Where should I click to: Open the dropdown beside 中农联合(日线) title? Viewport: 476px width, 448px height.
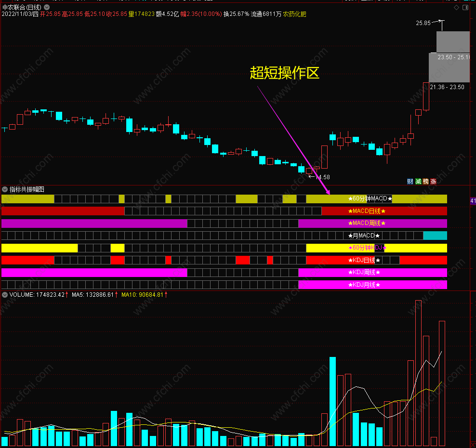(x=47, y=7)
